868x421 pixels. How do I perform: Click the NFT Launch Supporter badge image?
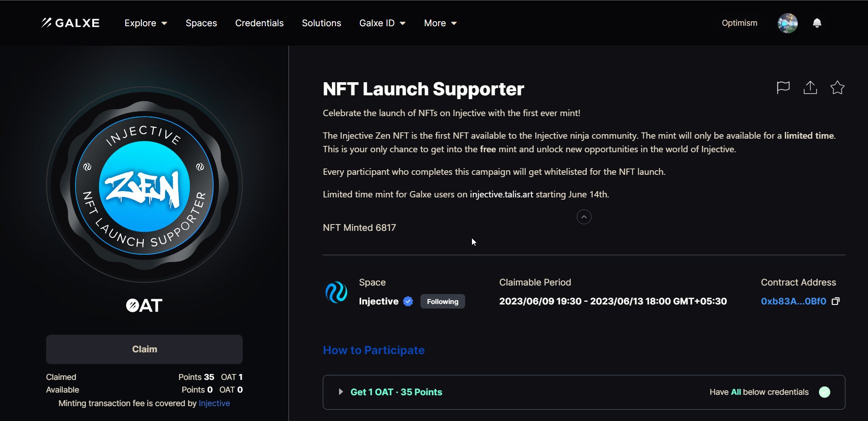(x=144, y=185)
